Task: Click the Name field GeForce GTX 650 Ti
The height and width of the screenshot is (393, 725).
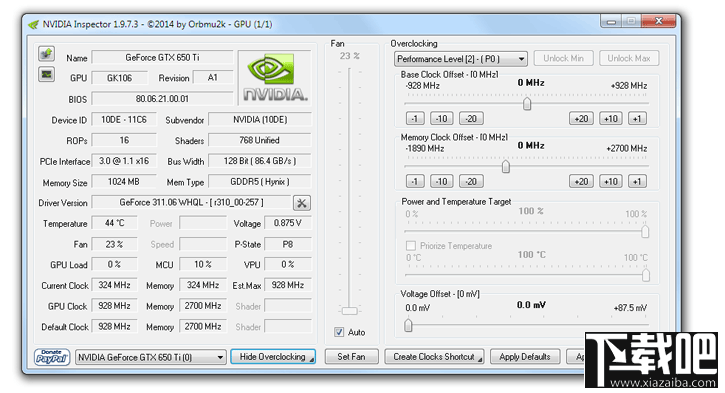Action: 162,57
